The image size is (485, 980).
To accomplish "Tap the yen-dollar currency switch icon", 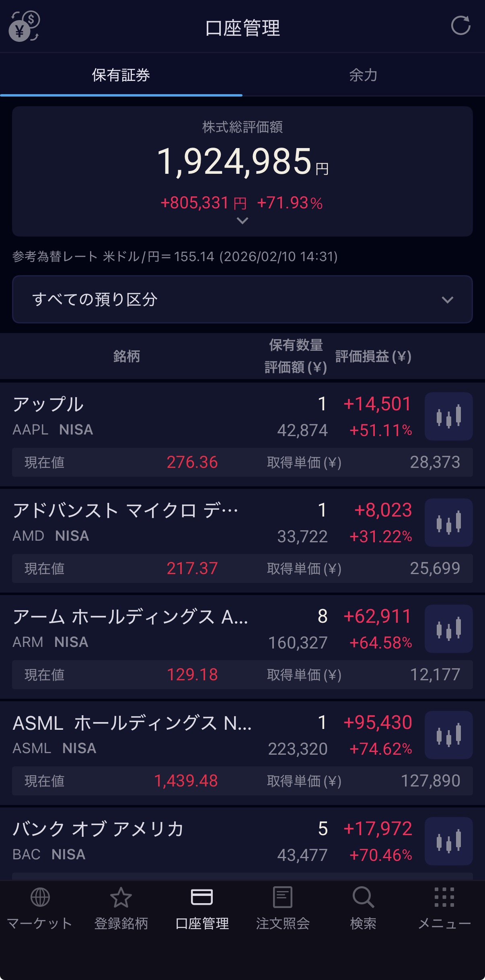I will pyautogui.click(x=24, y=27).
